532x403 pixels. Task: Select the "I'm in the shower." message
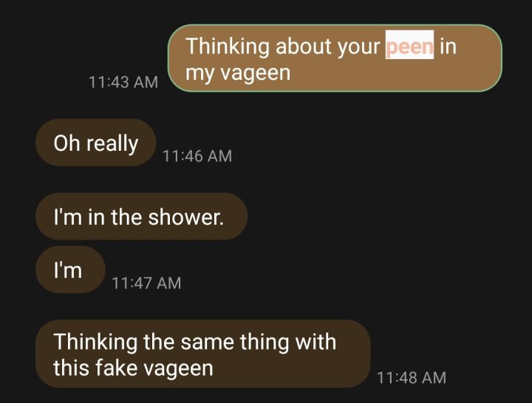(x=141, y=217)
